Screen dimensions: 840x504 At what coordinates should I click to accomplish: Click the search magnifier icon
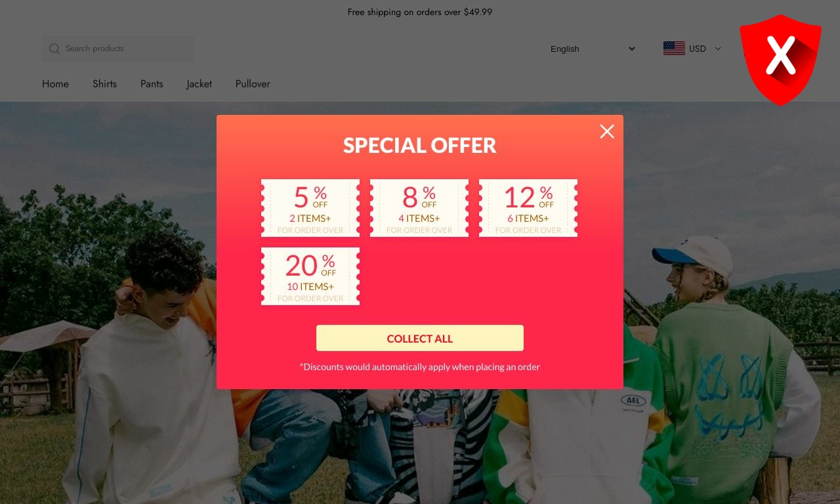[54, 49]
